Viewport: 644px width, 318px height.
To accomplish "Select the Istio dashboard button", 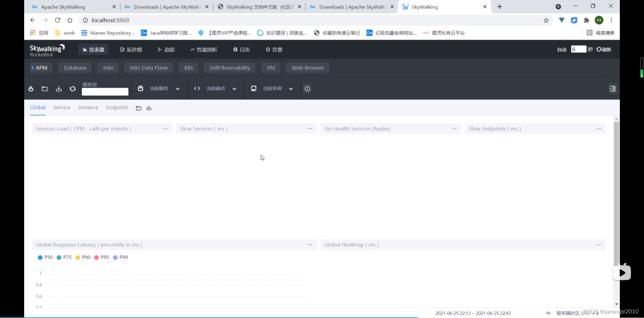I will 108,68.
